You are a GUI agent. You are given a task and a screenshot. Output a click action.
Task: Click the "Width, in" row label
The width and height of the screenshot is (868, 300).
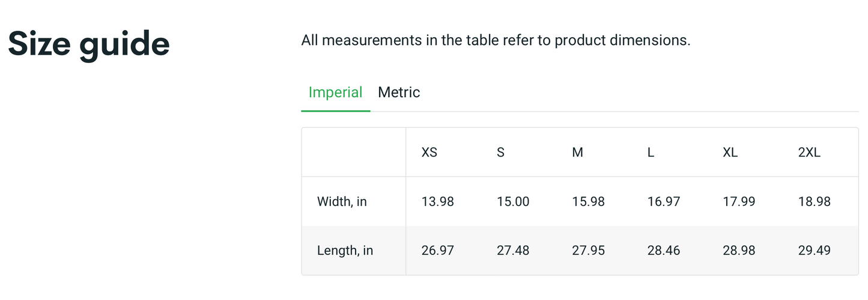pyautogui.click(x=342, y=202)
